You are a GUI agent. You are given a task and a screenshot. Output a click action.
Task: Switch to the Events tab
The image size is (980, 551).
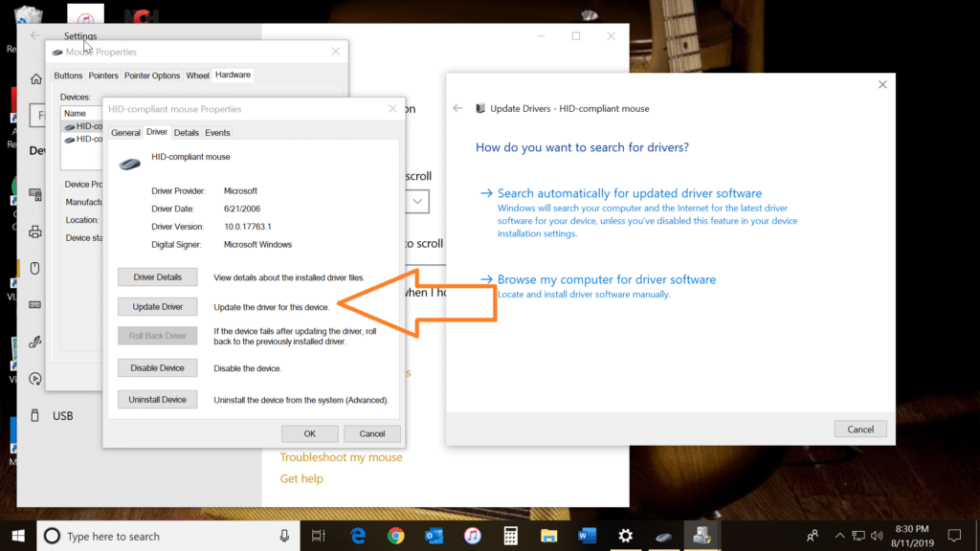click(x=217, y=132)
